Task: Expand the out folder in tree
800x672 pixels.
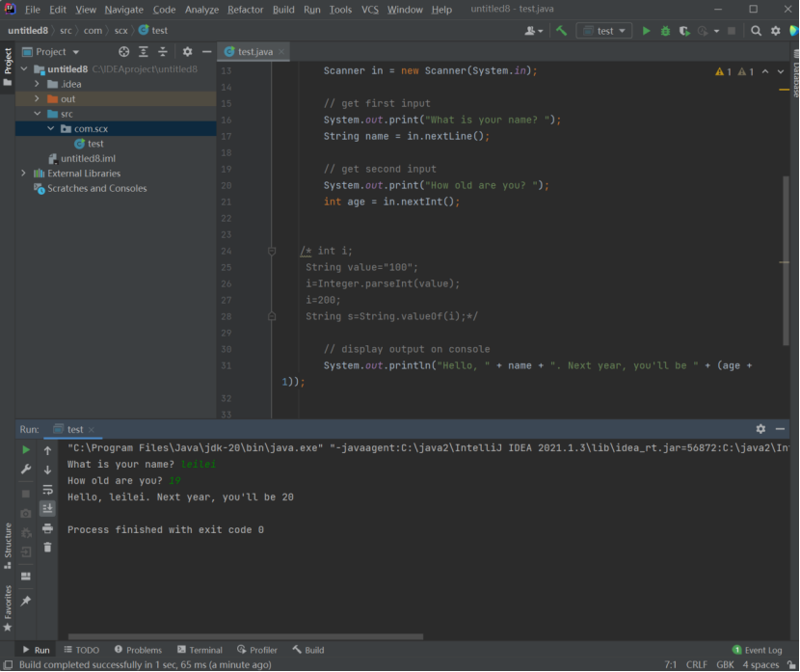Action: point(37,99)
